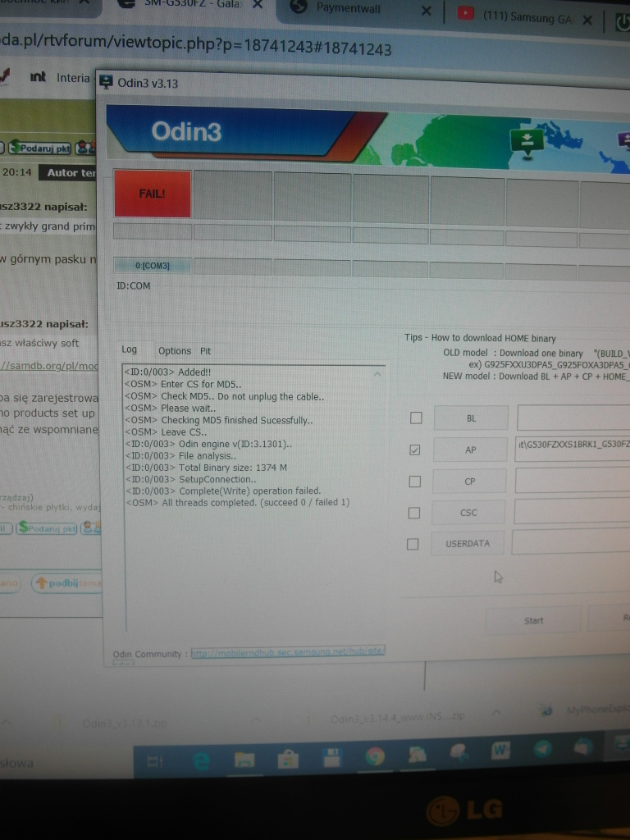Close the Samsung GA YouTube tab
Viewport: 630px width, 840px height.
587,21
